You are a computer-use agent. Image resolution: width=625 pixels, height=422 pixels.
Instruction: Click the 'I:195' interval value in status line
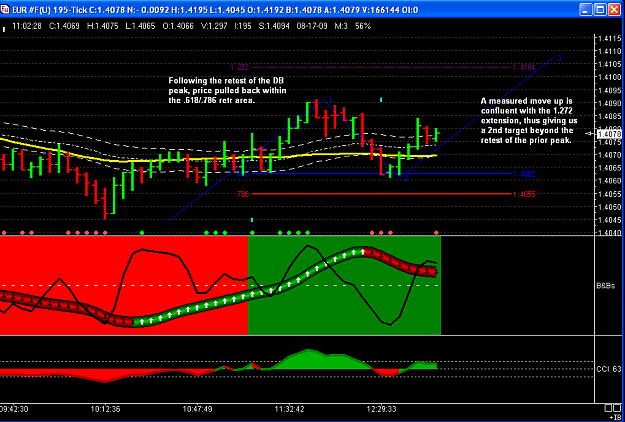click(243, 26)
